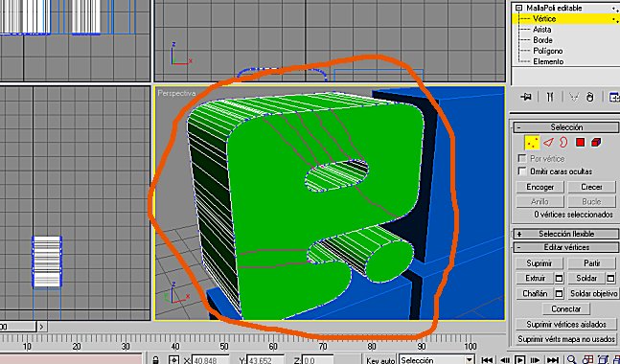Click timeline at frame 100

coord(470,347)
